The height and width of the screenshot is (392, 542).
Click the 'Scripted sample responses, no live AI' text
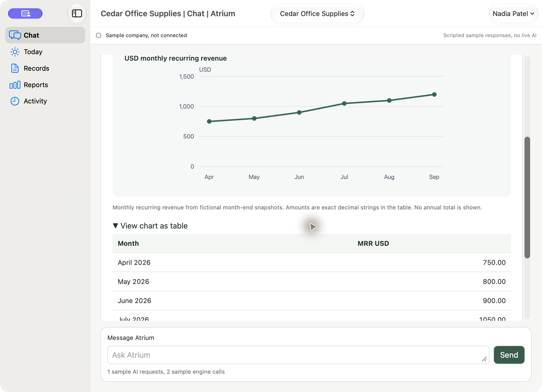[x=490, y=35]
